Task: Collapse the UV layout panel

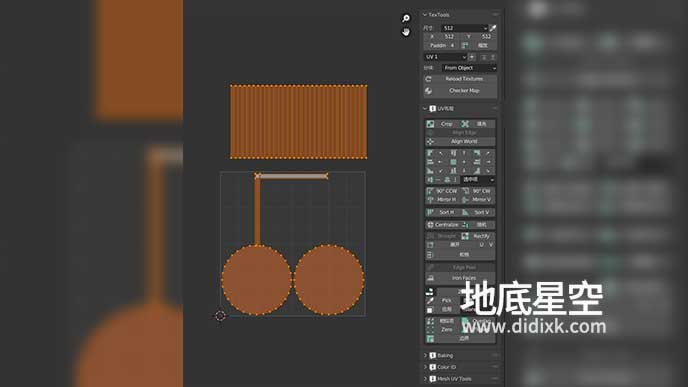Action: pyautogui.click(x=425, y=108)
